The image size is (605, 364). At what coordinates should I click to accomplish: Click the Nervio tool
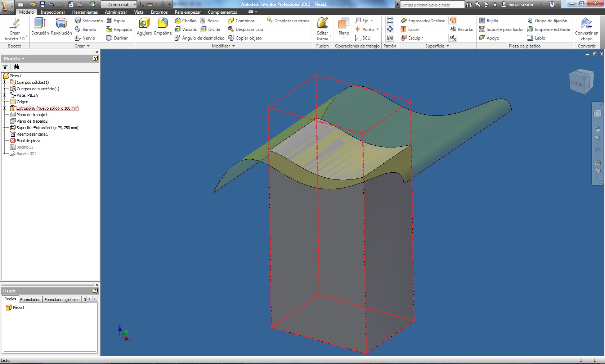[85, 38]
